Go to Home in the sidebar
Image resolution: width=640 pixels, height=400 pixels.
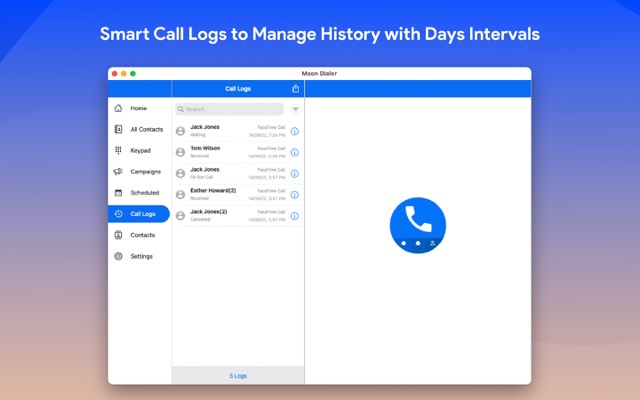(137, 108)
